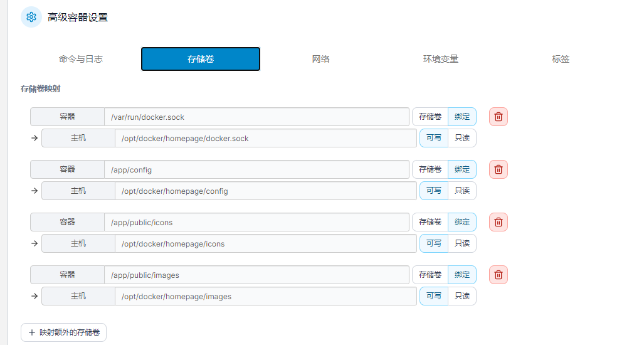Click 主机 label of homepage/images row
Screen dimensions: 644x345
pyautogui.click(x=78, y=296)
